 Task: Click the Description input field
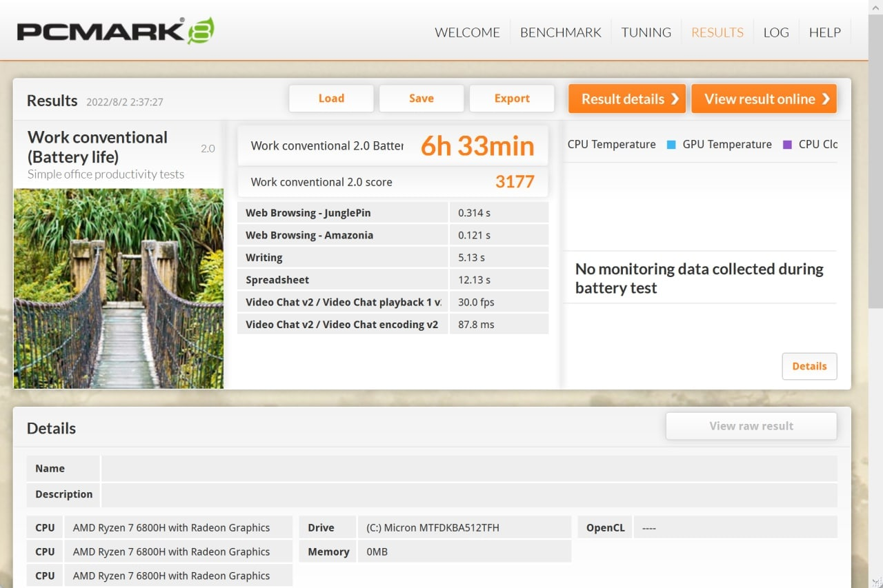469,495
